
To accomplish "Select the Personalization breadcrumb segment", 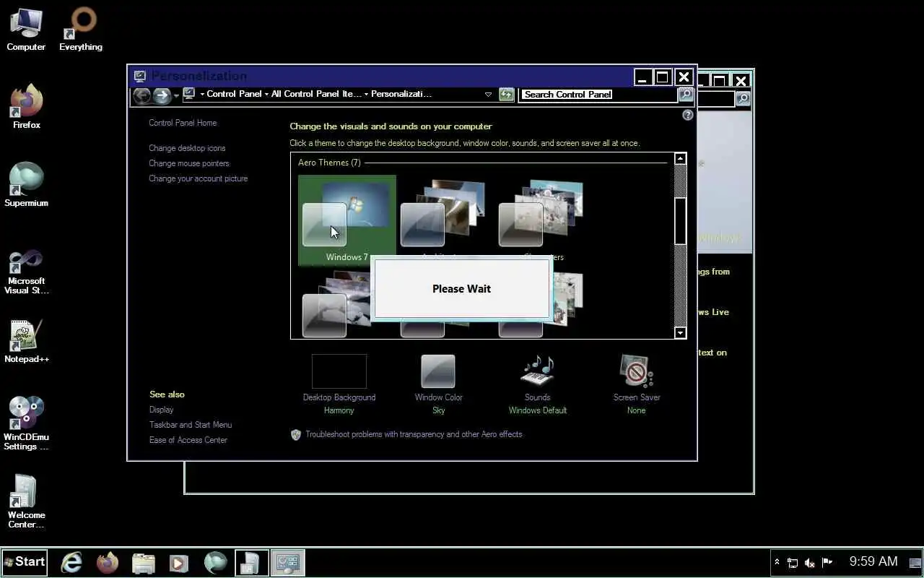I will click(x=401, y=95).
